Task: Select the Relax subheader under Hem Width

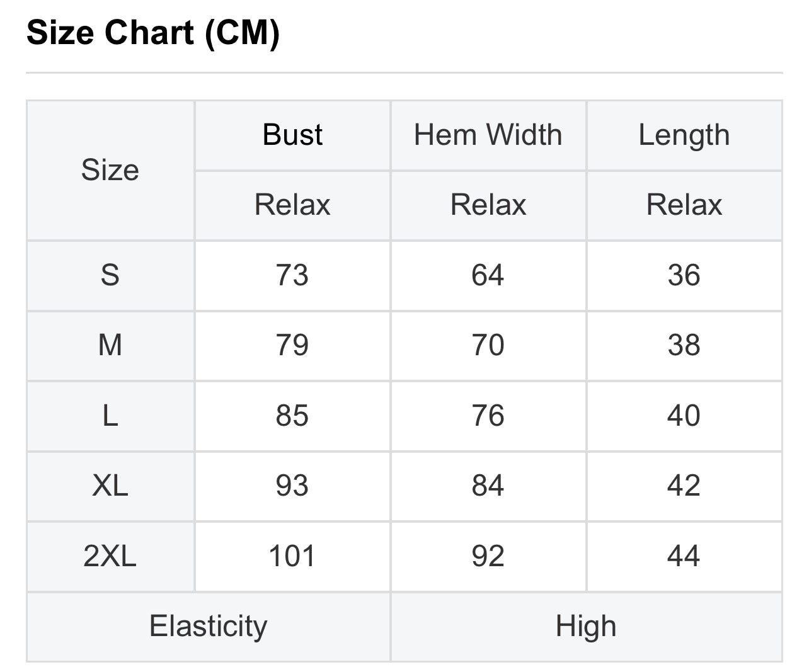Action: pos(488,205)
